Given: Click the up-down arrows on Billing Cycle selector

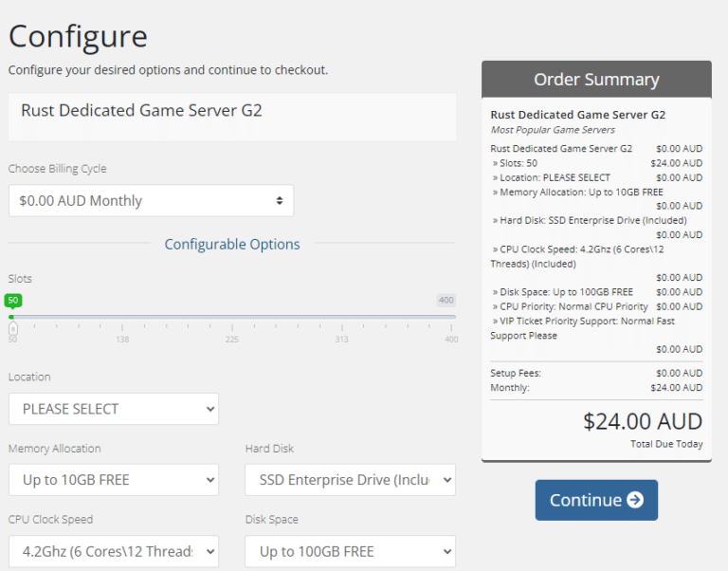Looking at the screenshot, I should tap(279, 201).
